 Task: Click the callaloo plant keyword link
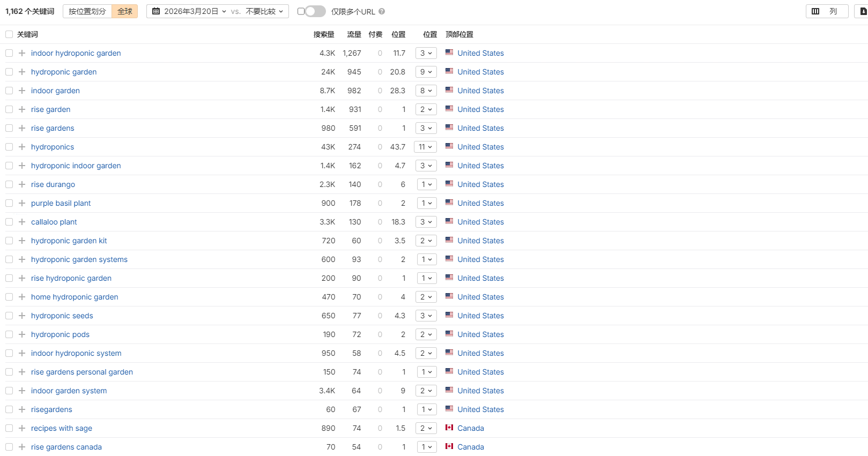[54, 222]
